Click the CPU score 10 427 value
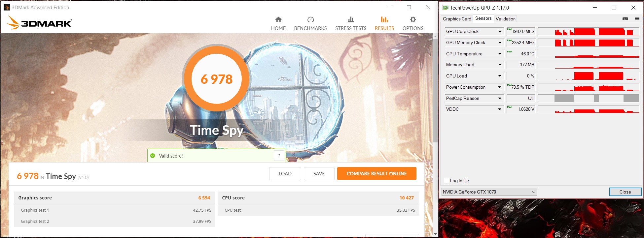Viewport: 644px width, 238px height. pos(407,198)
